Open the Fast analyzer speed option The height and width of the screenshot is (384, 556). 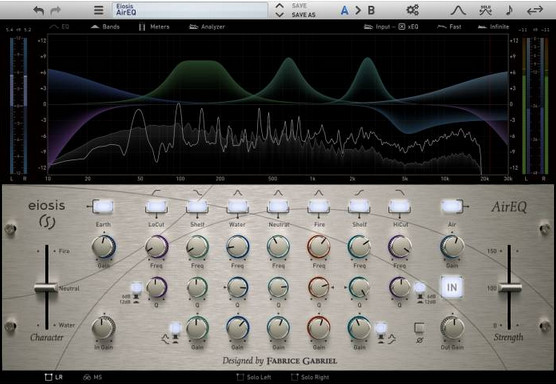[449, 27]
